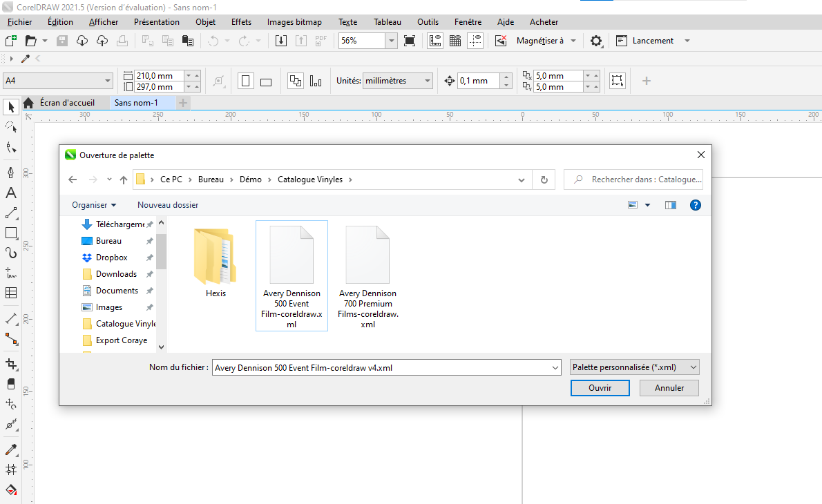Select Téléchargements in the navigation pane

(x=120, y=224)
